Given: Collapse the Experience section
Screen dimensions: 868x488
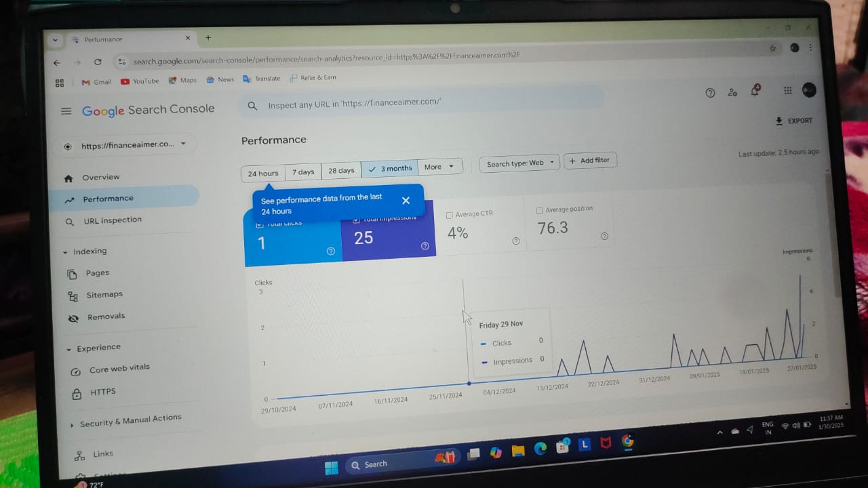Looking at the screenshot, I should point(68,349).
